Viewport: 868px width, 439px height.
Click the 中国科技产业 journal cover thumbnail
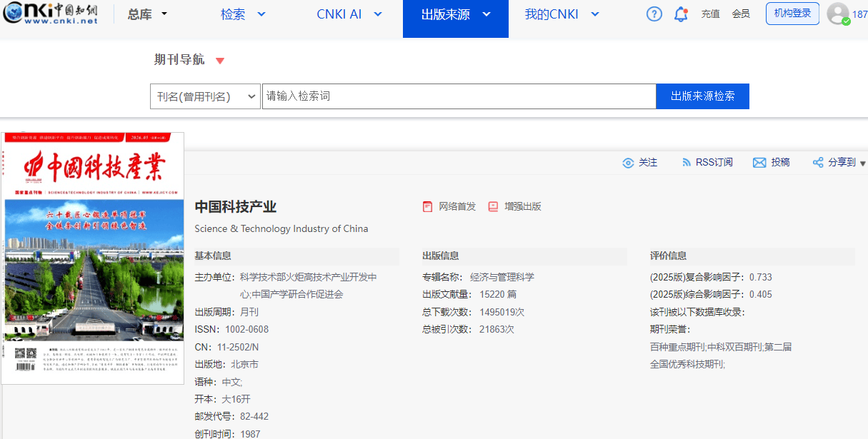tap(93, 258)
